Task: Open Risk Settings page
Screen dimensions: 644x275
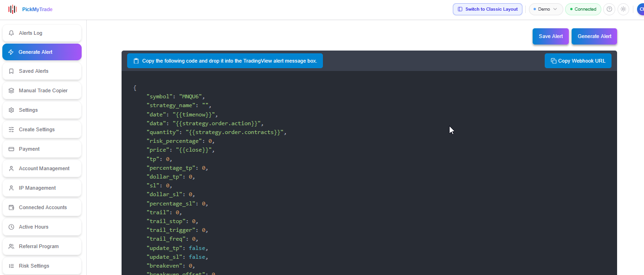Action: coord(42,266)
